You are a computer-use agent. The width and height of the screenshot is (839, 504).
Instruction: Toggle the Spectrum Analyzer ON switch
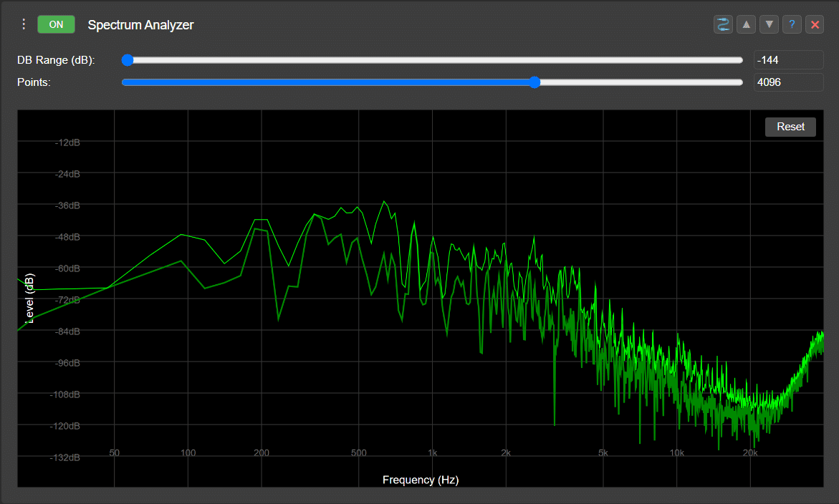click(x=56, y=24)
